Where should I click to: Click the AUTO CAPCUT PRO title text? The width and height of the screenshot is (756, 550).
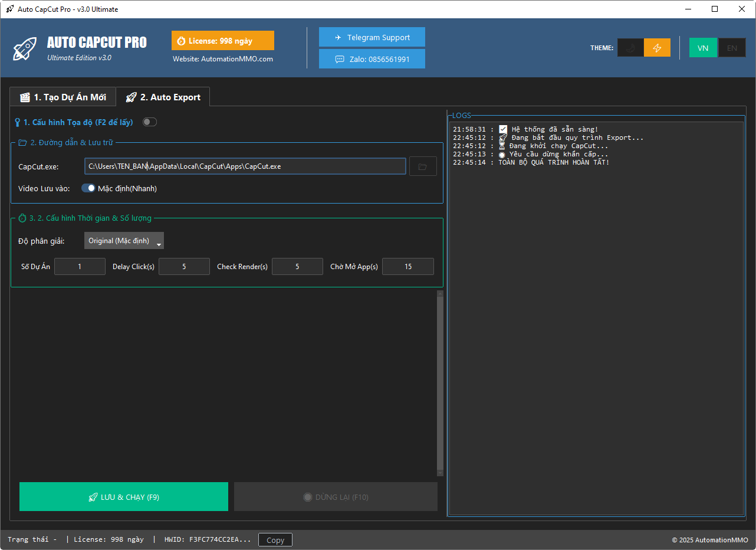click(x=97, y=42)
